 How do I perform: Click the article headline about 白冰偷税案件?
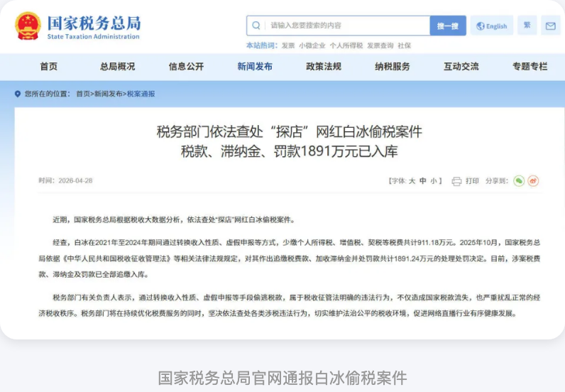[x=290, y=141]
